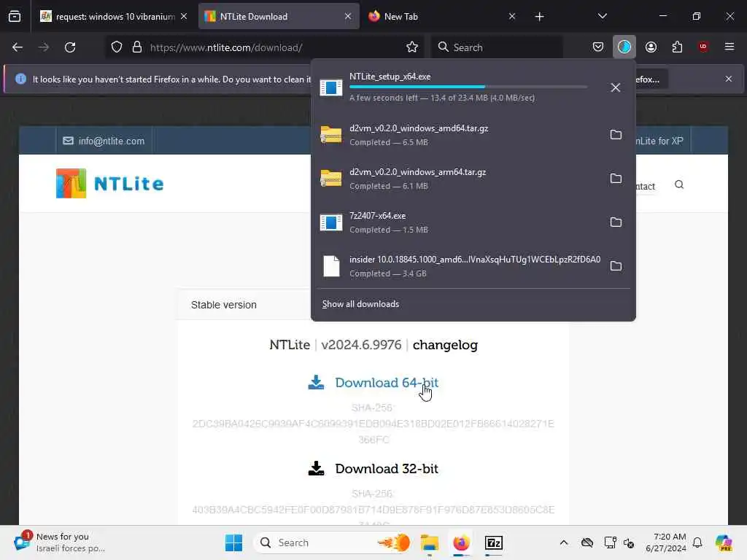Image resolution: width=747 pixels, height=560 pixels.
Task: Select the Stable version heading
Action: (223, 305)
